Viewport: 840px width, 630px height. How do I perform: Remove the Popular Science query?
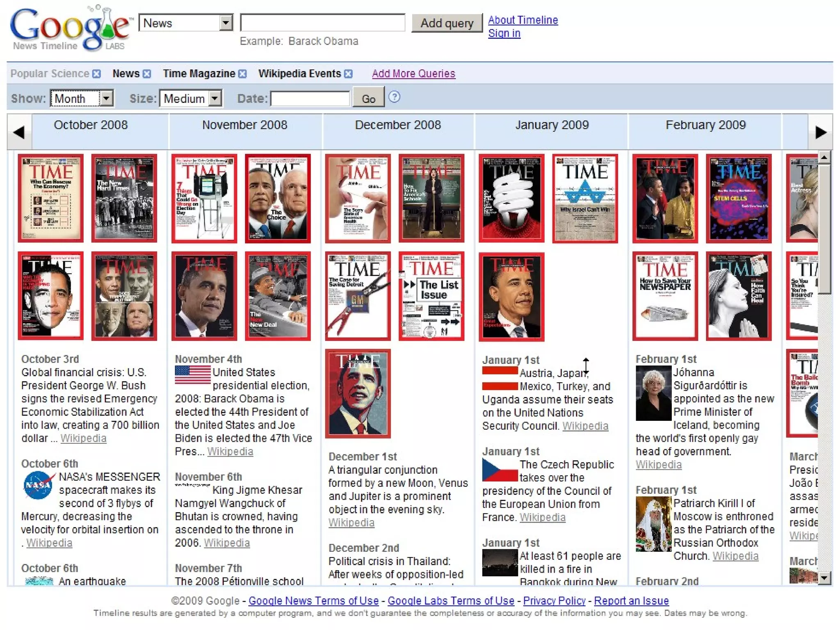click(x=96, y=74)
